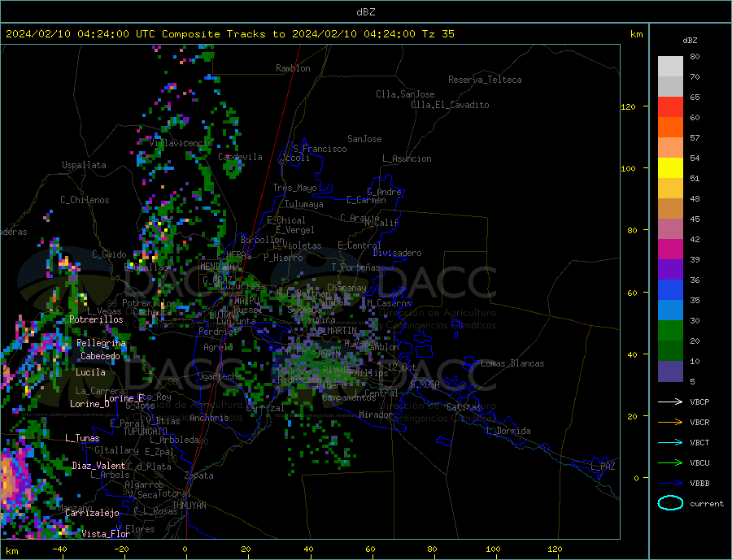
Task: Click the Cabecedo map label
Action: pos(100,356)
